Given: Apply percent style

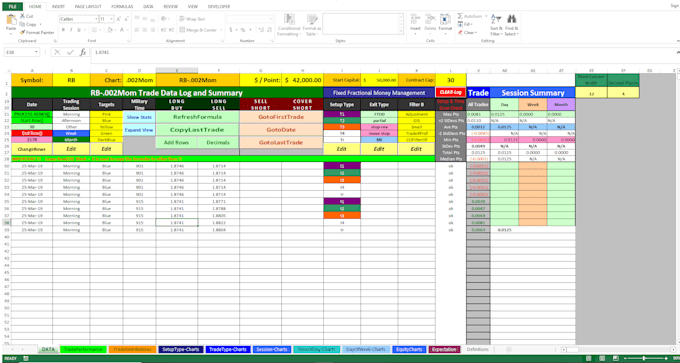Looking at the screenshot, I should tap(243, 30).
